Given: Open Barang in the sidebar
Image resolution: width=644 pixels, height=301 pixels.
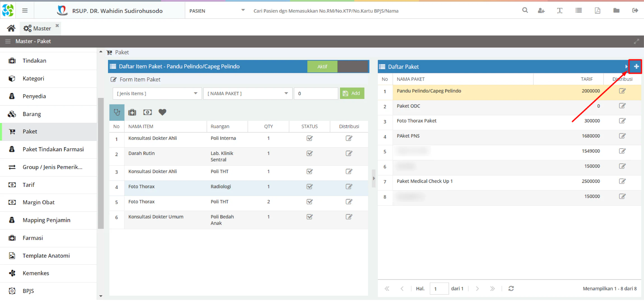Looking at the screenshot, I should [48, 114].
